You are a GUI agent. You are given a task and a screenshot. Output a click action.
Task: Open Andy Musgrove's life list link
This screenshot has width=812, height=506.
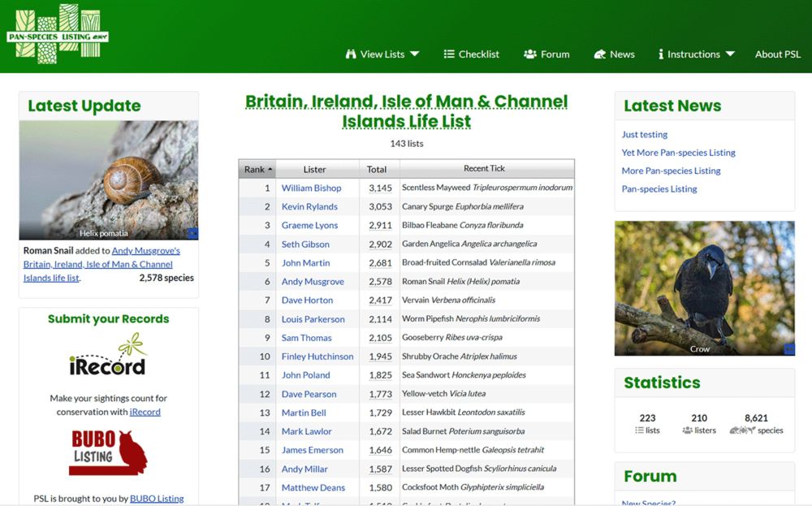(x=101, y=264)
